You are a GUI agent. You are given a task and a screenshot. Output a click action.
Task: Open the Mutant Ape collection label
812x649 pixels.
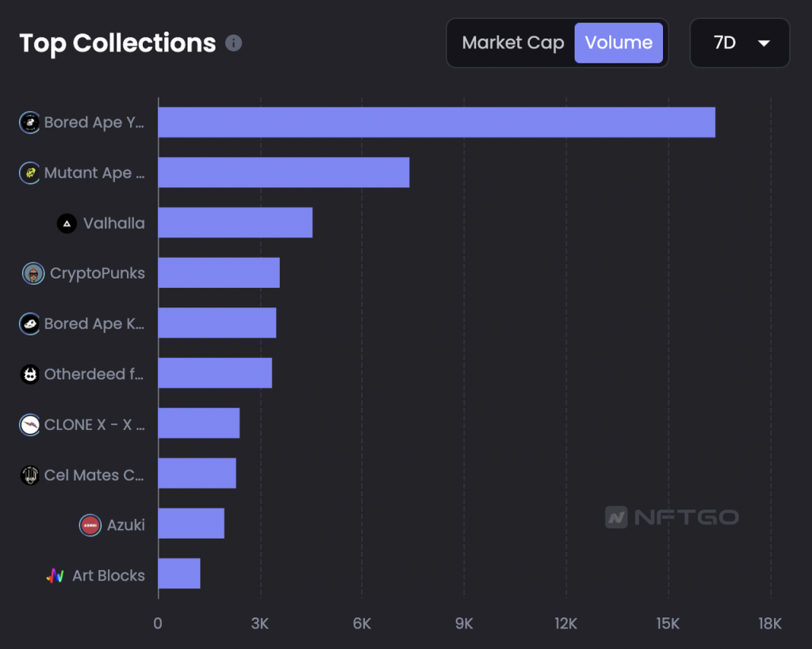[94, 173]
